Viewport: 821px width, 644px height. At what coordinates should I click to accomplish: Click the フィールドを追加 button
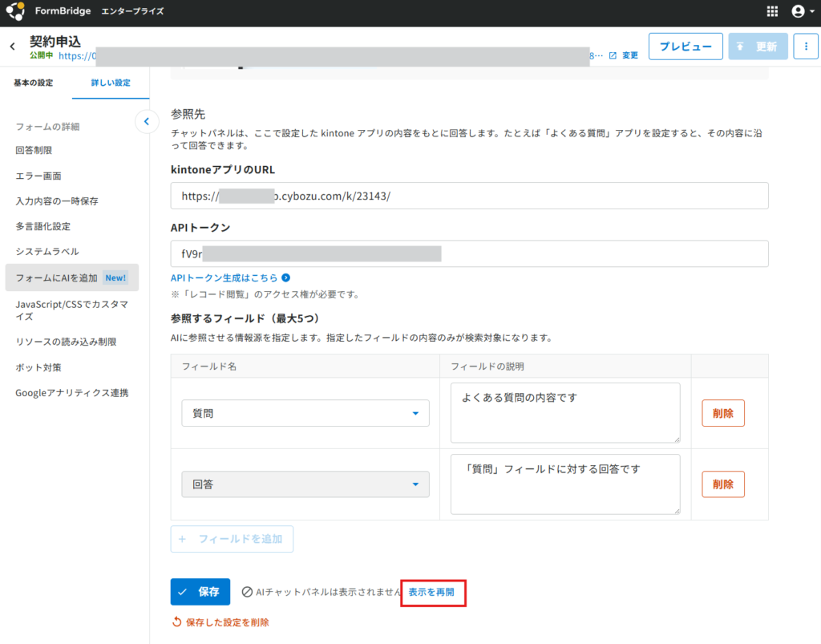point(232,539)
